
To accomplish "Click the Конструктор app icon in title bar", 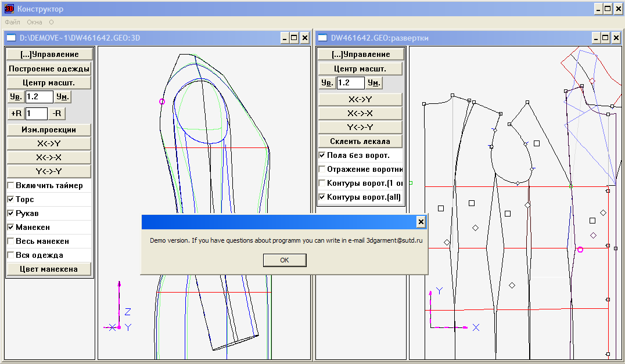I will tap(9, 9).
